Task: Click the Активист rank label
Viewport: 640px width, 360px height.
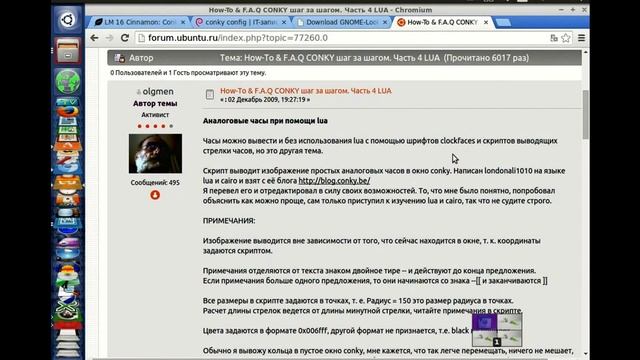Action: tap(155, 115)
